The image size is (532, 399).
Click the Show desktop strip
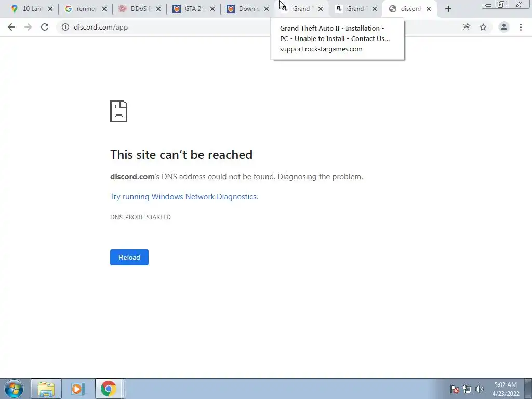click(528, 389)
